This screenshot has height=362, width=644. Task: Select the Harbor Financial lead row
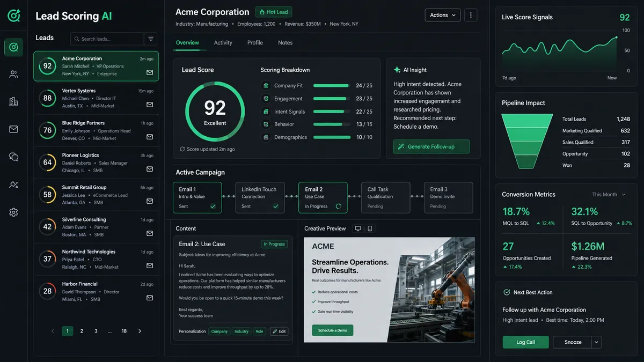click(x=96, y=291)
